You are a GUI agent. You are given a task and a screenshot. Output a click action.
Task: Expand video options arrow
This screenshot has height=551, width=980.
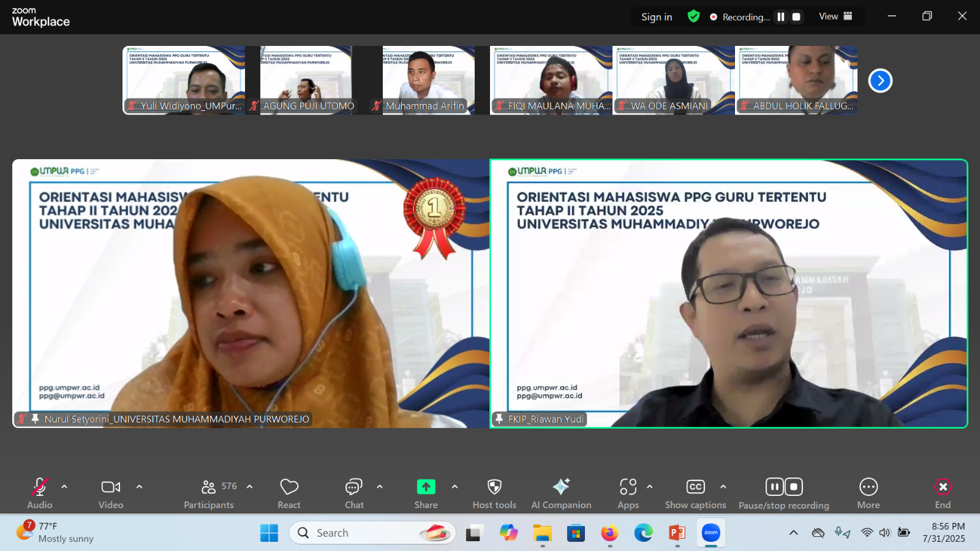tap(139, 487)
